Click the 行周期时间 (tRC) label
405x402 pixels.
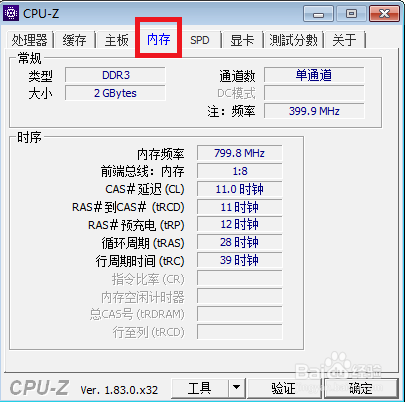tap(140, 261)
